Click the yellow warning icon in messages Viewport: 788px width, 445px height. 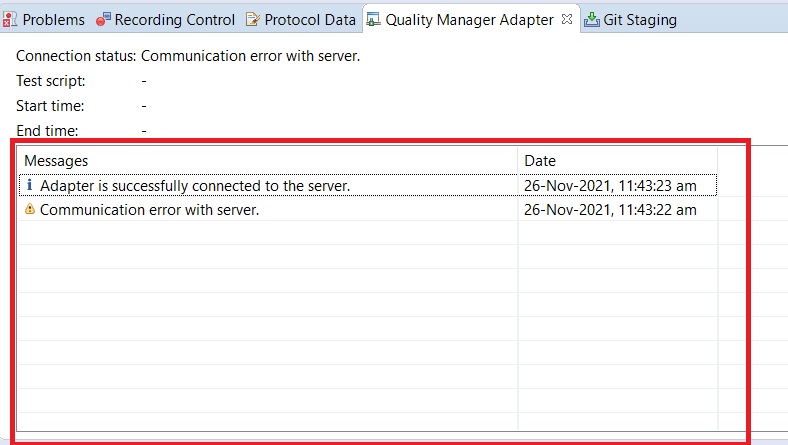click(29, 210)
